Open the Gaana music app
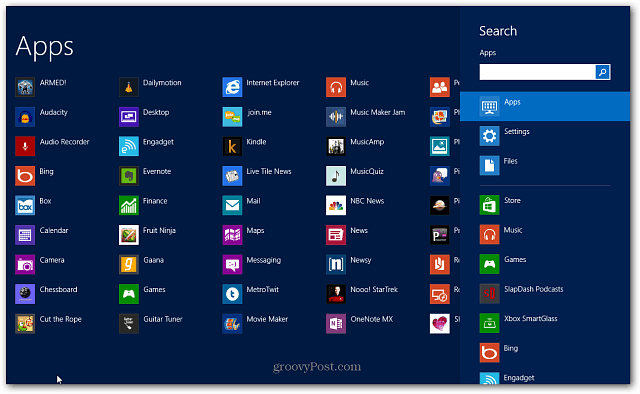 tap(129, 265)
